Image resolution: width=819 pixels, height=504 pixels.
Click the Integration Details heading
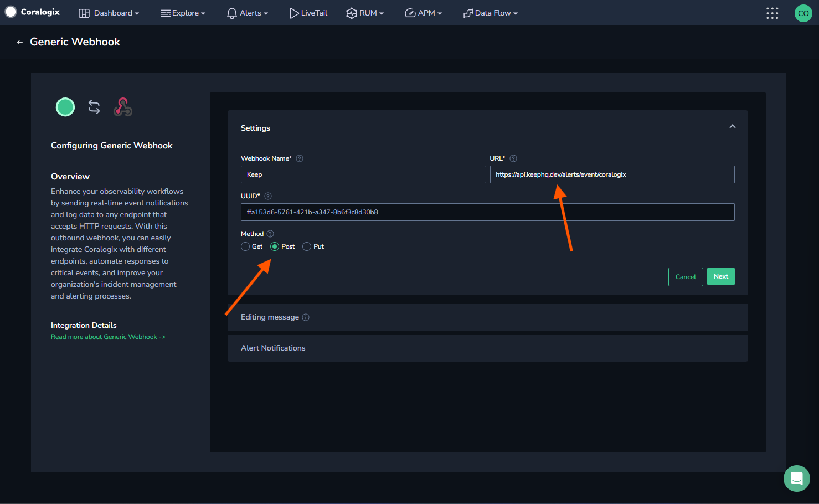(x=84, y=325)
